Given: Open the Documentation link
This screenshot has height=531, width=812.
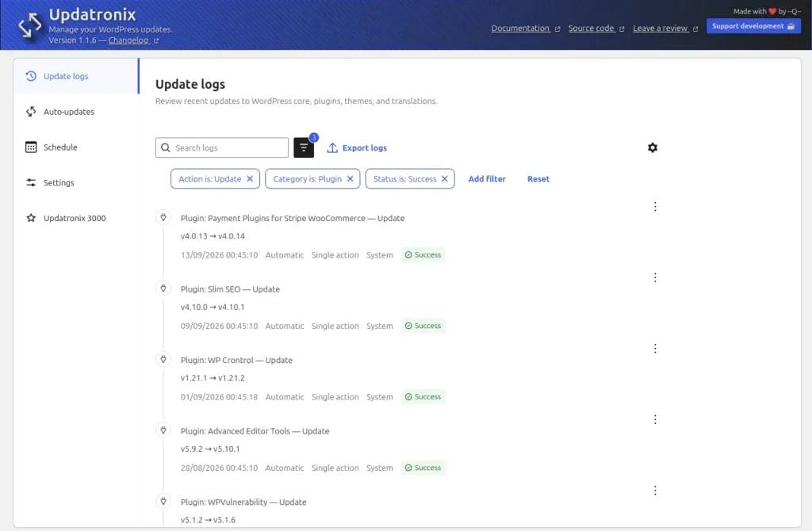Looking at the screenshot, I should (525, 29).
